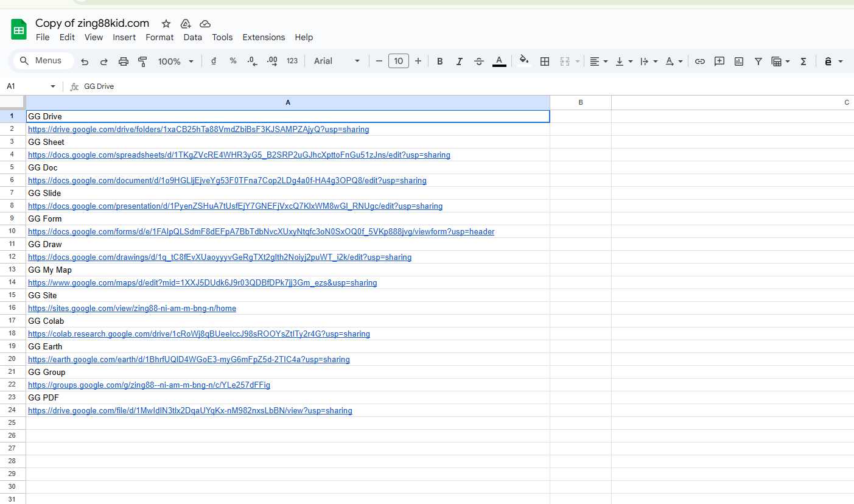Click the undo arrow

pos(85,61)
